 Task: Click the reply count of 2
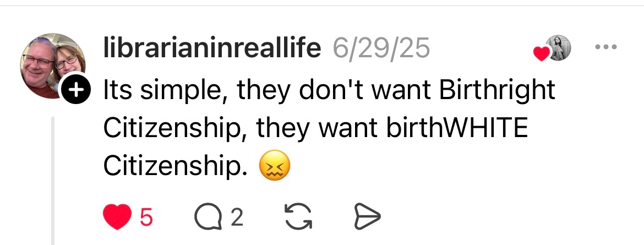(x=236, y=218)
